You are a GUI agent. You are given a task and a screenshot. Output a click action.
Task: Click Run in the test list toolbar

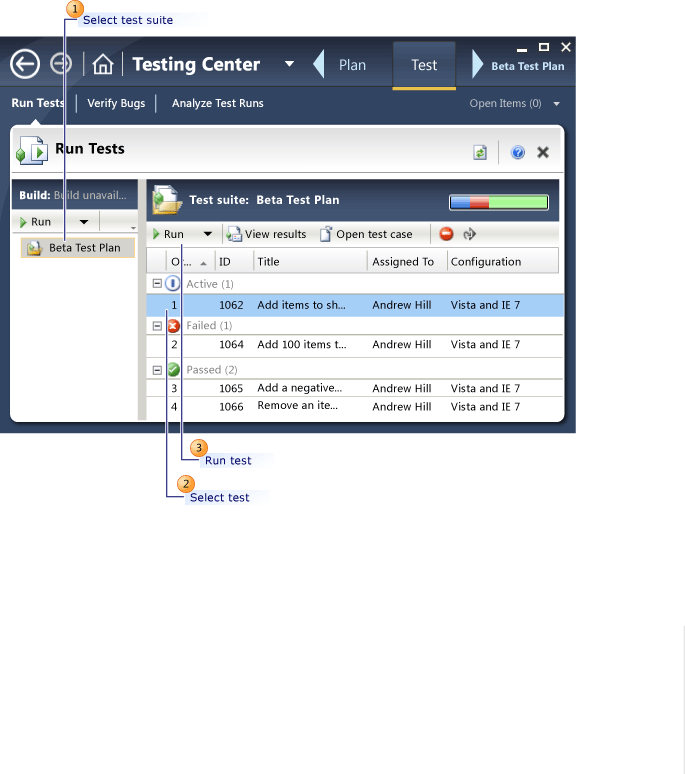[x=168, y=234]
